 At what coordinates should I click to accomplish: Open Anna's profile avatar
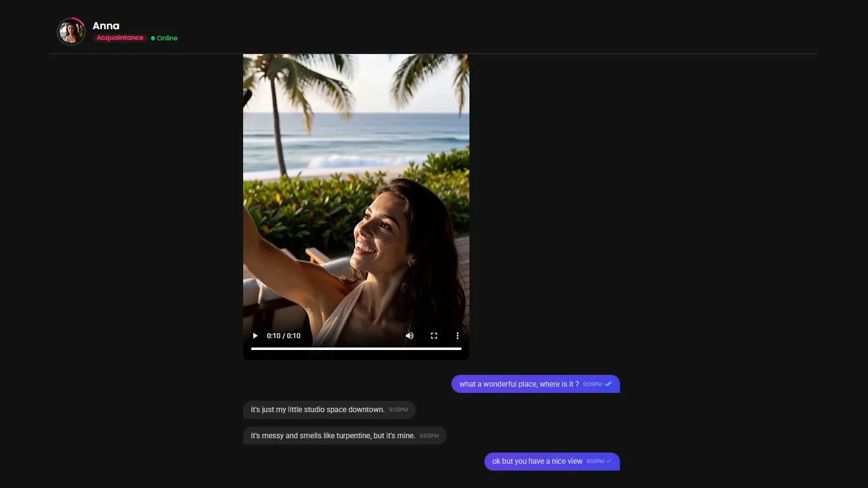pyautogui.click(x=71, y=31)
